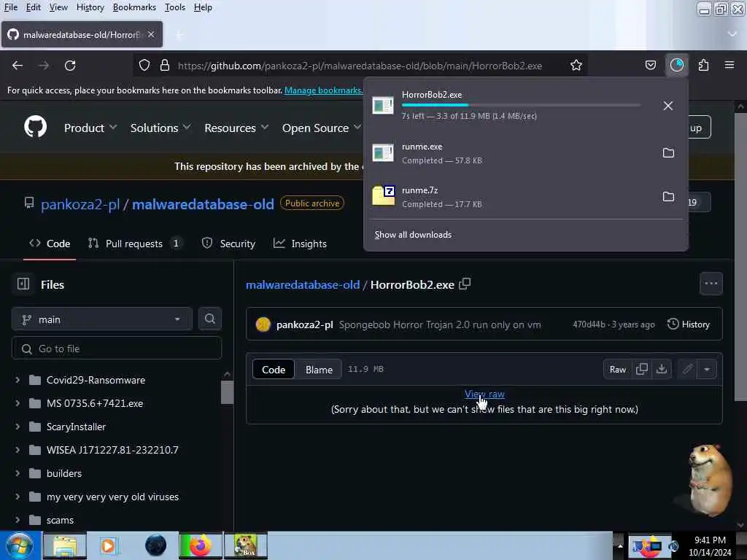747x560 pixels.
Task: Open the Windows Start button
Action: [18, 545]
